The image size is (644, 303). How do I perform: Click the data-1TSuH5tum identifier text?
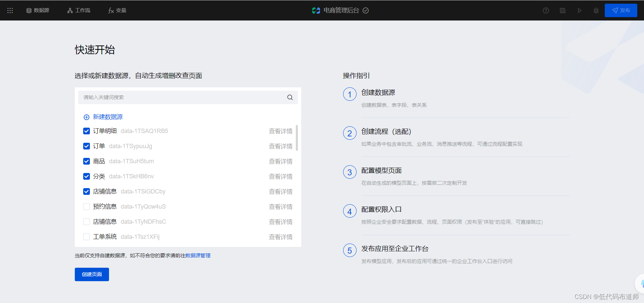tap(131, 161)
